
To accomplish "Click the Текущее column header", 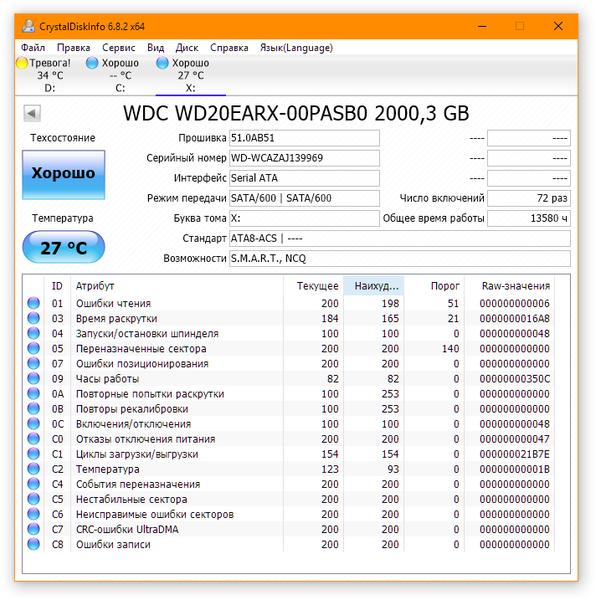I will point(313,286).
